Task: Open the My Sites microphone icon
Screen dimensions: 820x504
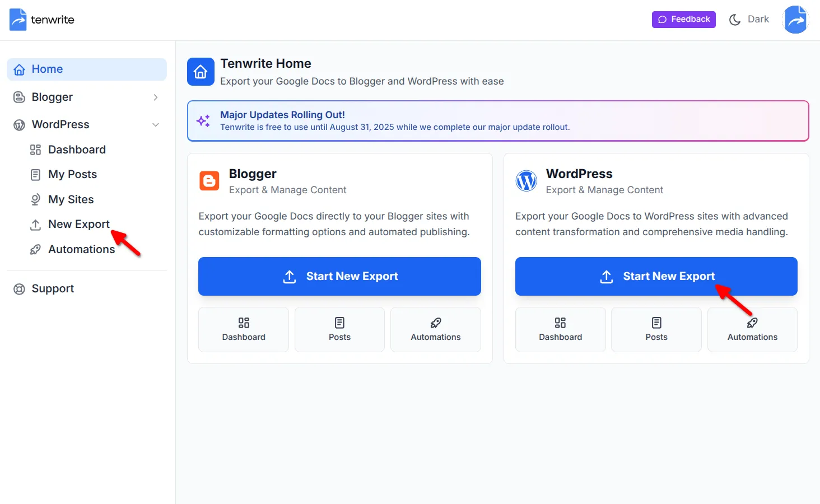Action: (x=35, y=199)
